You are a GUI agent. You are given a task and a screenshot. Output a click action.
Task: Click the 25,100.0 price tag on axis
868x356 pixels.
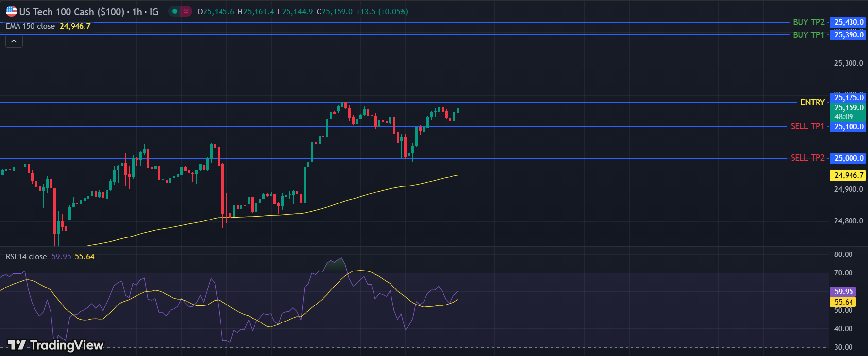(849, 127)
